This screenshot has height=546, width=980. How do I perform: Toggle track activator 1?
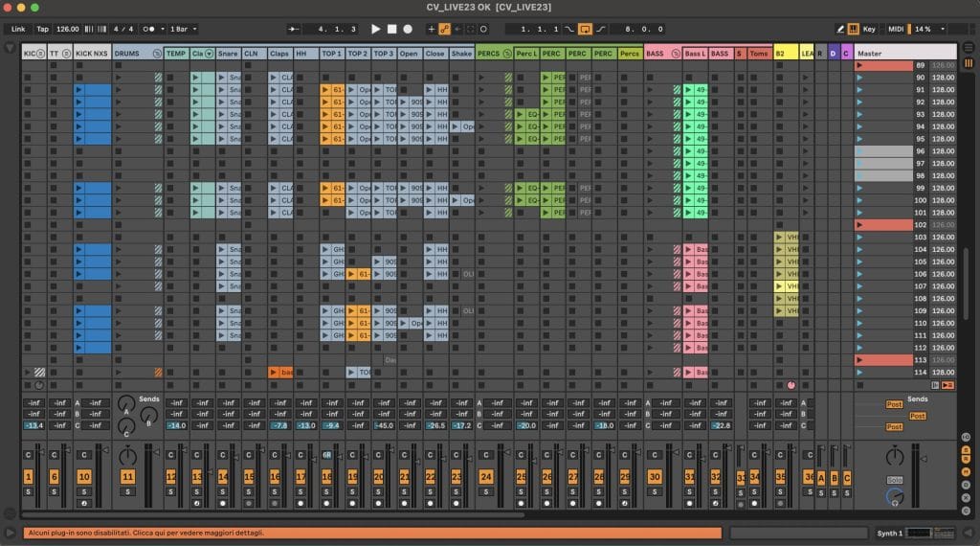coord(28,477)
